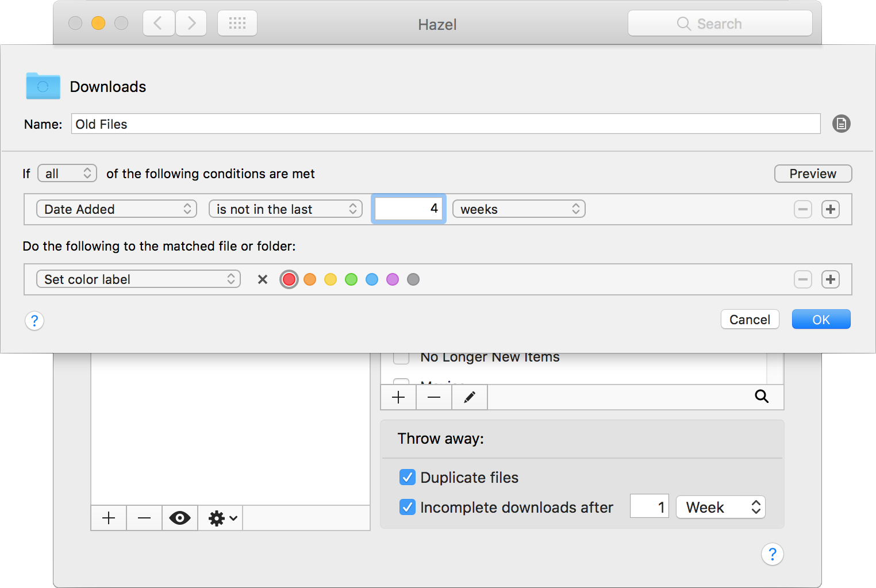Remove the Date Added condition row
This screenshot has width=876, height=588.
803,209
